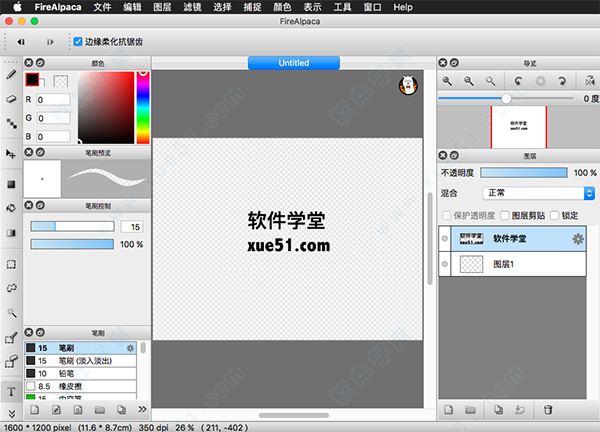Add a new layer folder
This screenshot has height=432, width=600.
pos(470,410)
